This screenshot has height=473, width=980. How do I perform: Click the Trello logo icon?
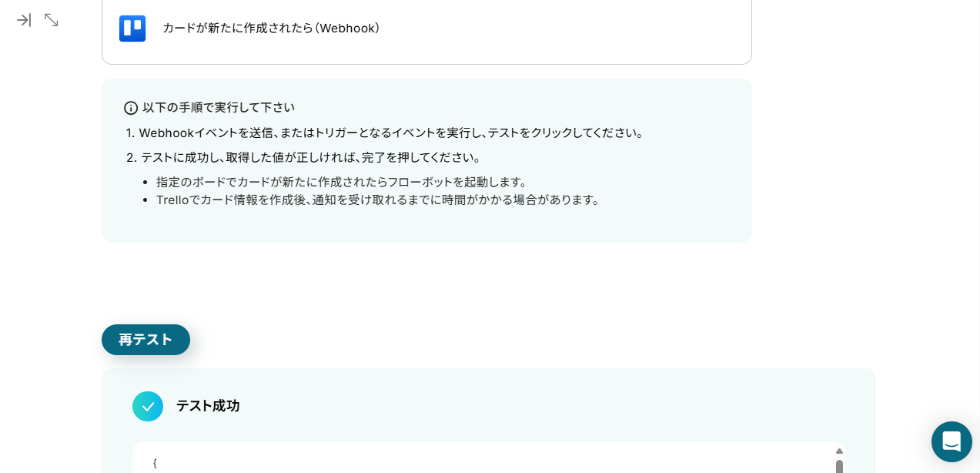pos(132,29)
